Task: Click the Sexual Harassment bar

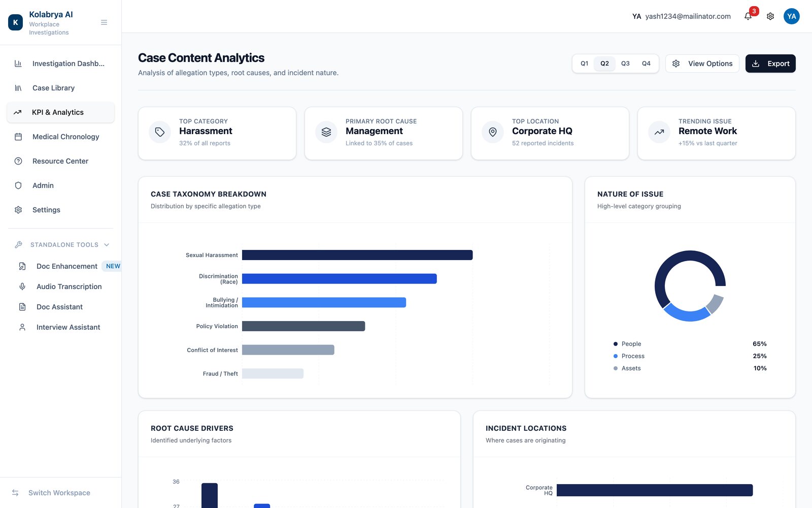Action: point(357,255)
